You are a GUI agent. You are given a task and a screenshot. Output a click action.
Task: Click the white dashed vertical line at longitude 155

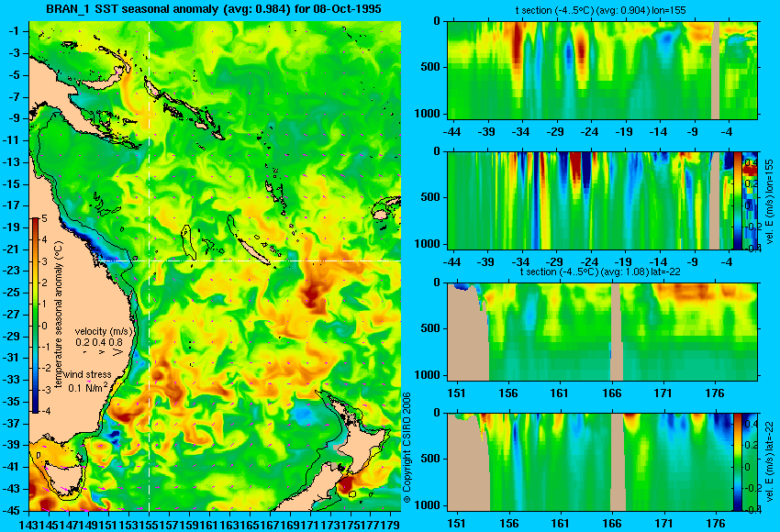coord(150,266)
